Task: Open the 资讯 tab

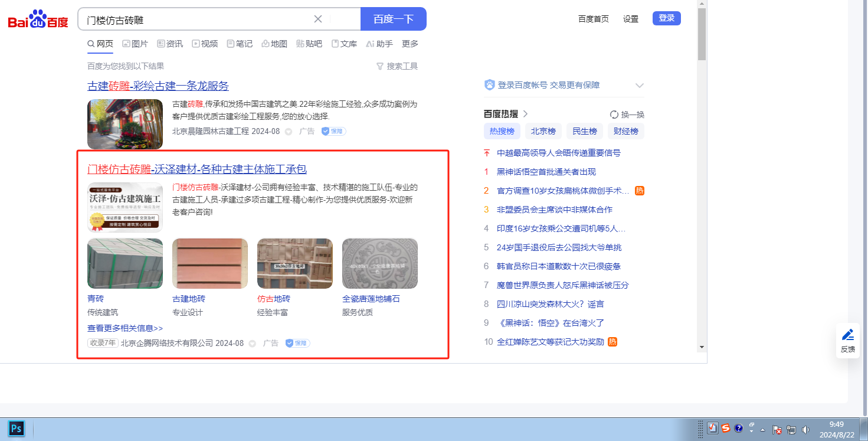Action: pos(170,44)
